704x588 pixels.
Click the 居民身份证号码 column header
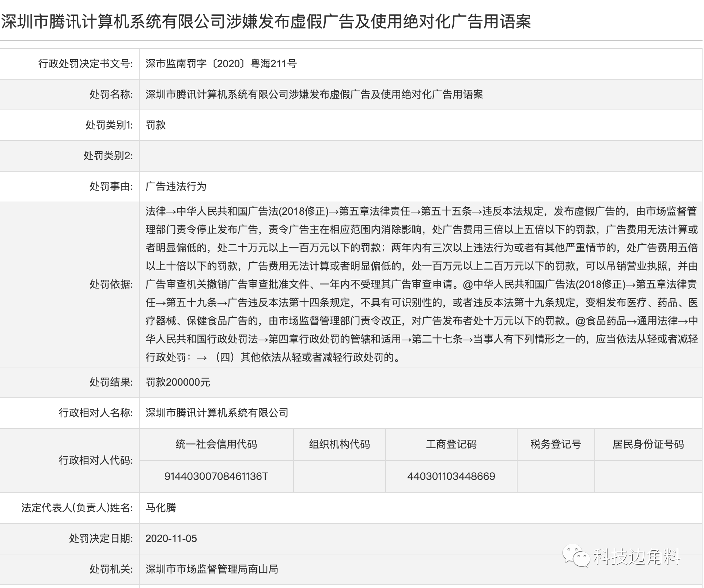point(648,444)
